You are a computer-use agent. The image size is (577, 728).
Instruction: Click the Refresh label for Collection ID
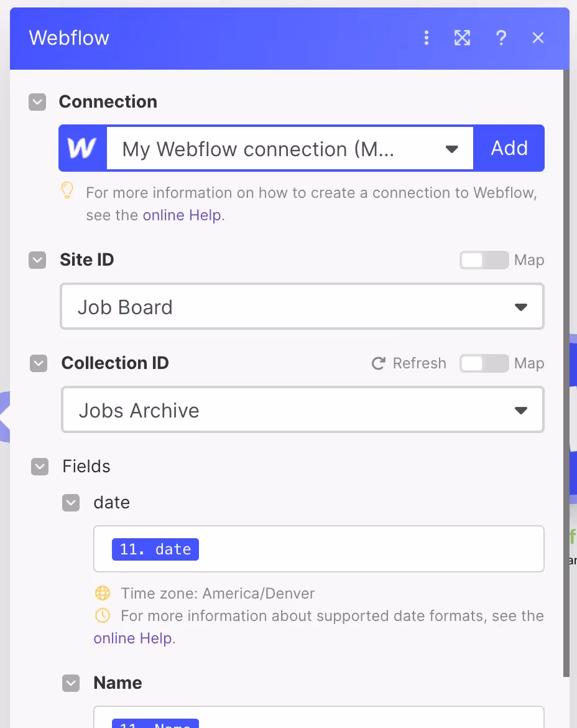[x=419, y=363]
